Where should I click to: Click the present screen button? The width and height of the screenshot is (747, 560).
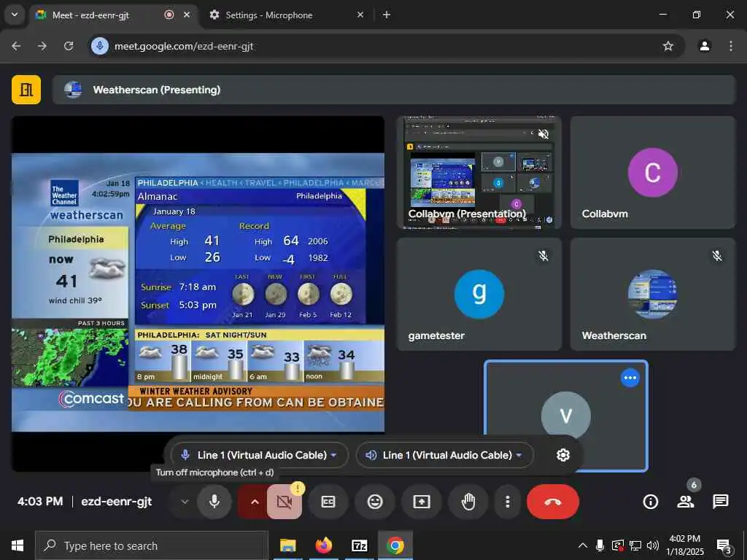422,502
